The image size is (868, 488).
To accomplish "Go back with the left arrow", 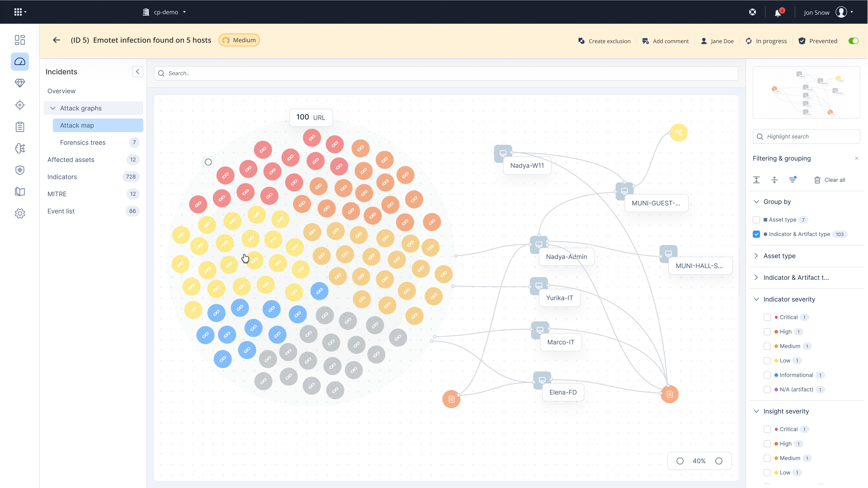I will click(x=57, y=40).
